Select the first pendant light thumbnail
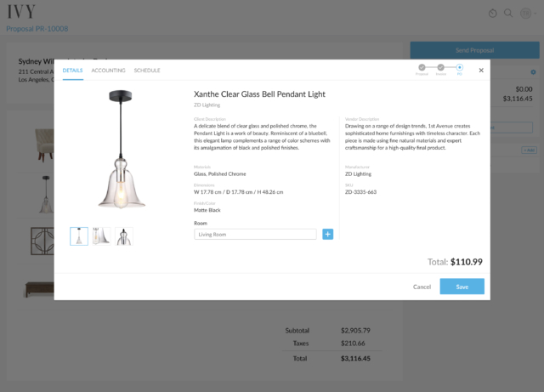The width and height of the screenshot is (544, 392). [79, 236]
